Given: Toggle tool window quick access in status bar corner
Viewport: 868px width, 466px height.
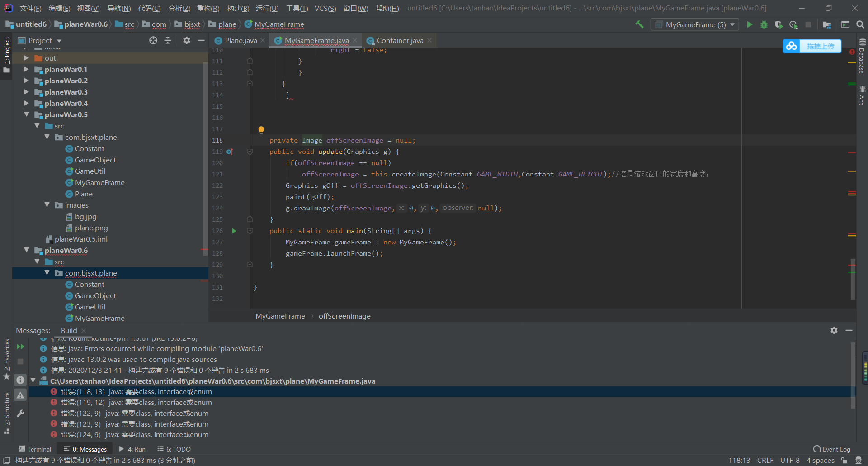Looking at the screenshot, I should 7,461.
